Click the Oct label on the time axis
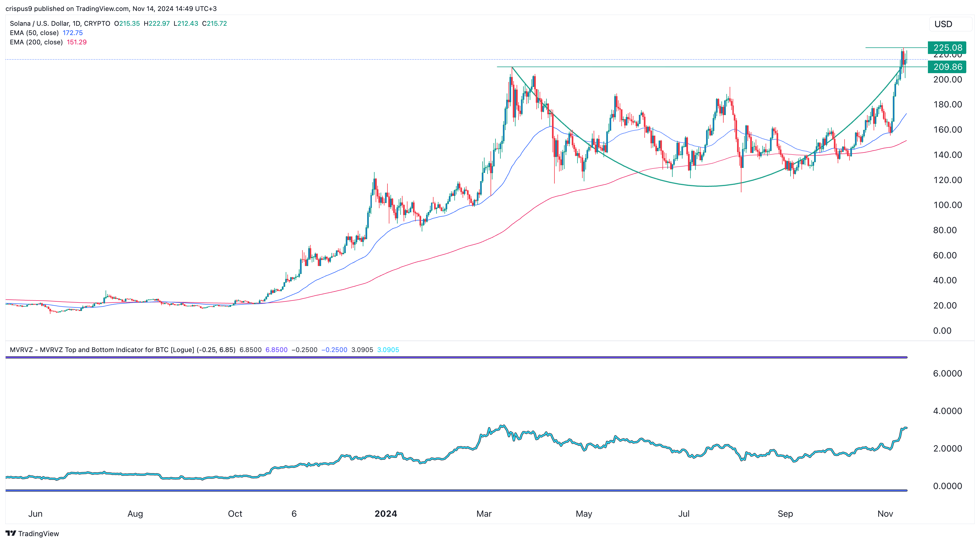Viewport: 980px width, 543px height. pos(235,514)
